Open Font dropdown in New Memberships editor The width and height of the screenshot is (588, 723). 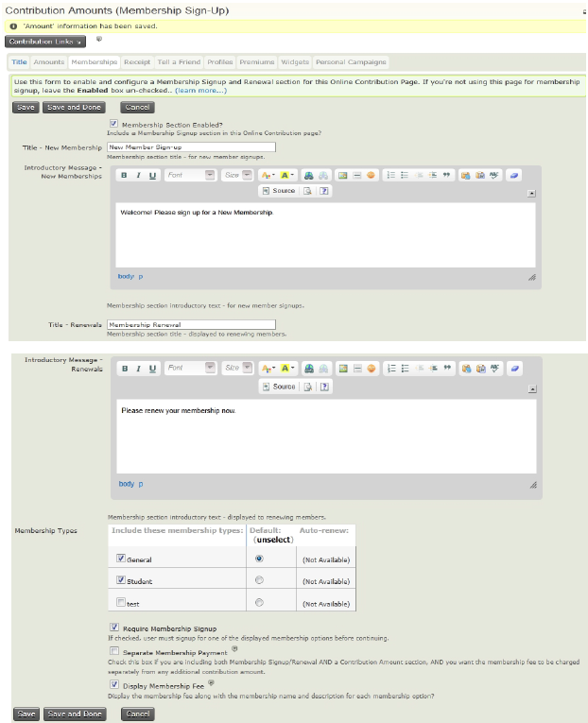click(x=190, y=175)
